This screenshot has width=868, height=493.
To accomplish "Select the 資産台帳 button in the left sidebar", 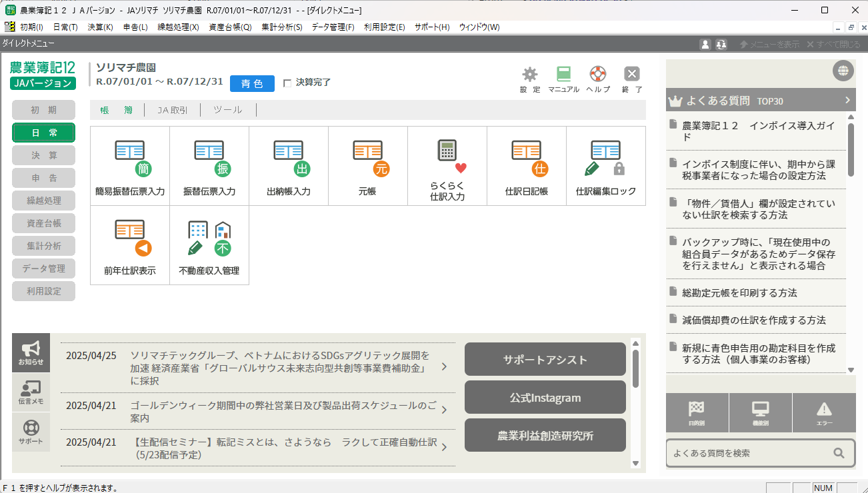I will click(43, 223).
